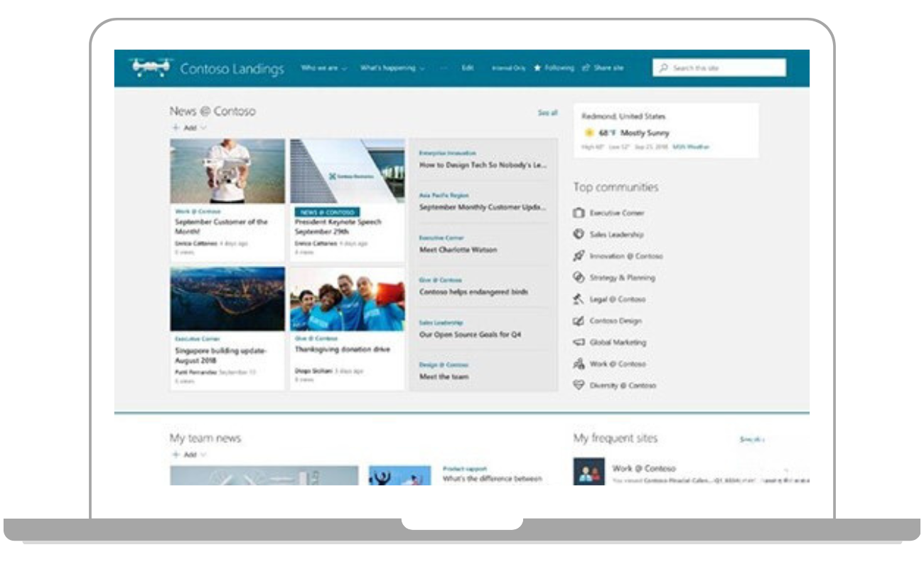Click the NEWS @ CONTOSO badge
This screenshot has height=562, width=924.
pyautogui.click(x=327, y=212)
